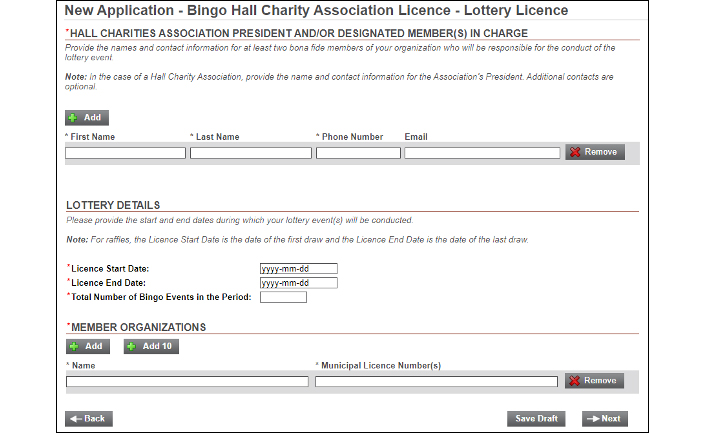Click the New Application page title

click(x=316, y=10)
